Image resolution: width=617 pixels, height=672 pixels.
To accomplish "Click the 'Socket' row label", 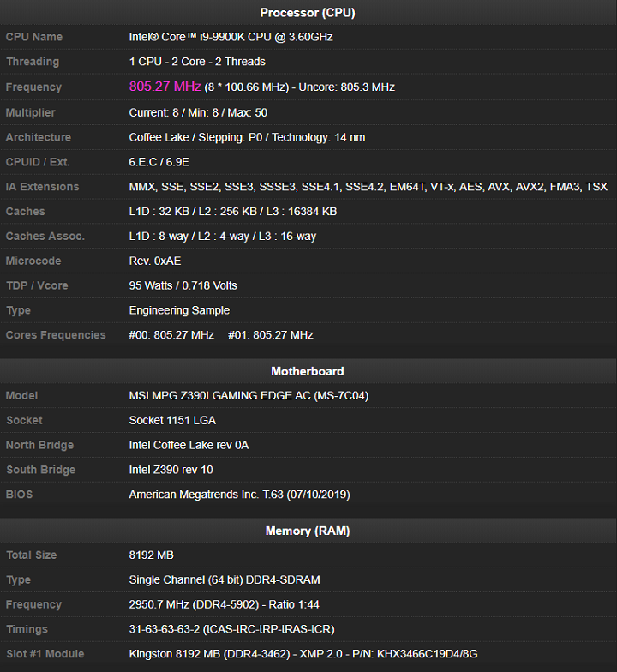I will click(24, 420).
